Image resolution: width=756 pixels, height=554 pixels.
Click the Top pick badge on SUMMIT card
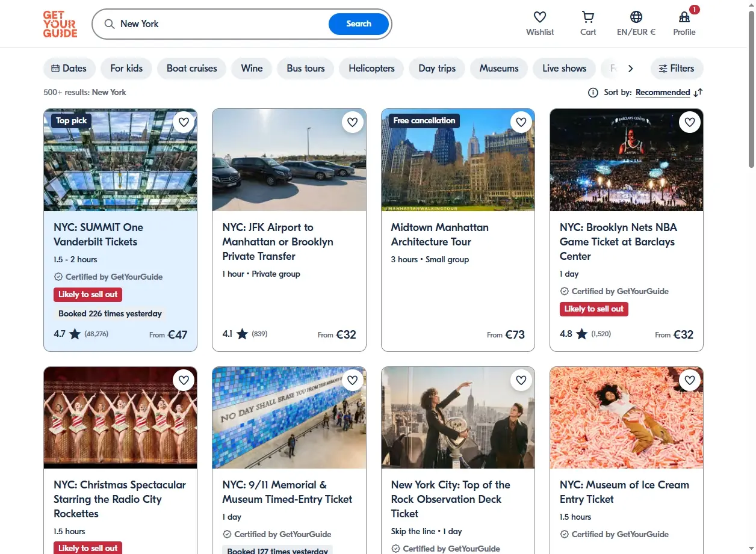click(72, 121)
